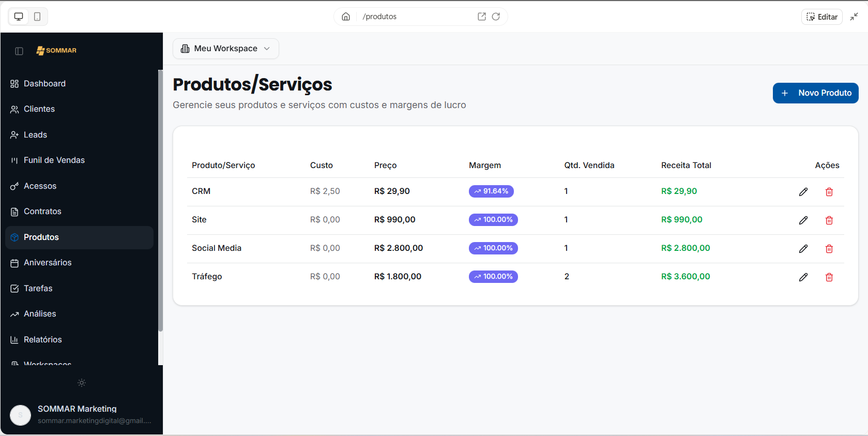This screenshot has width=868, height=436.
Task: Click the edit pencil for Social Media
Action: pyautogui.click(x=803, y=249)
